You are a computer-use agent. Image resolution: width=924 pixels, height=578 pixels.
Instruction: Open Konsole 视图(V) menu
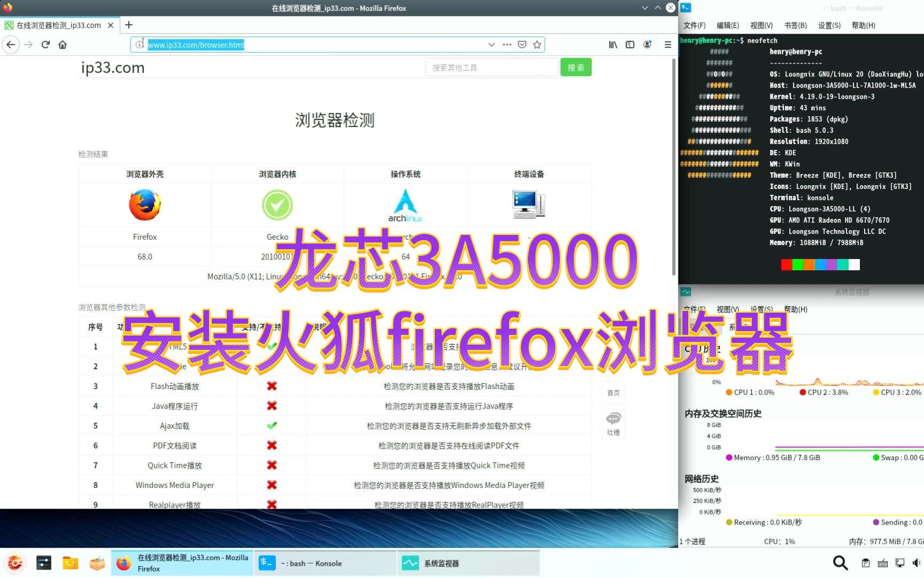coord(761,25)
